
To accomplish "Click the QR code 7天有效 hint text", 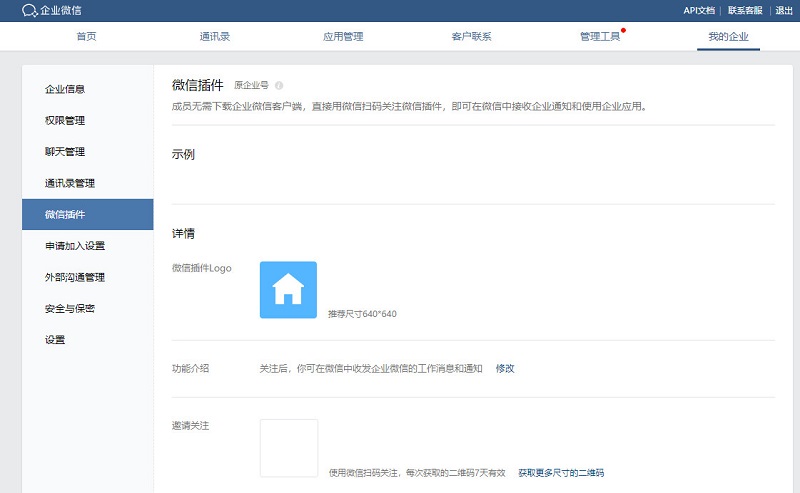I will click(x=417, y=473).
